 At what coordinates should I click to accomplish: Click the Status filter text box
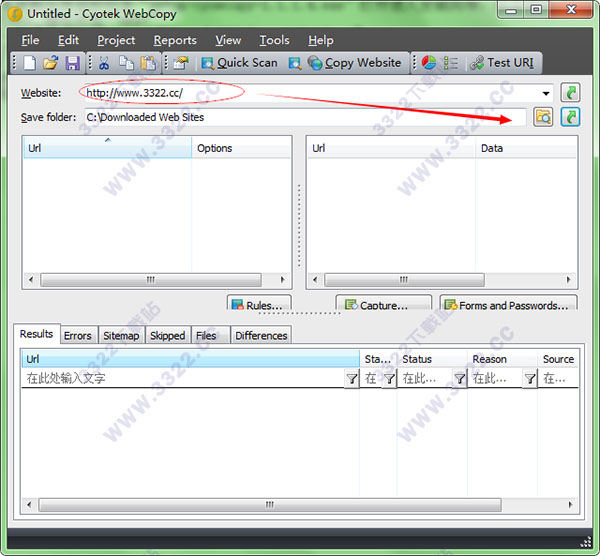(x=425, y=378)
